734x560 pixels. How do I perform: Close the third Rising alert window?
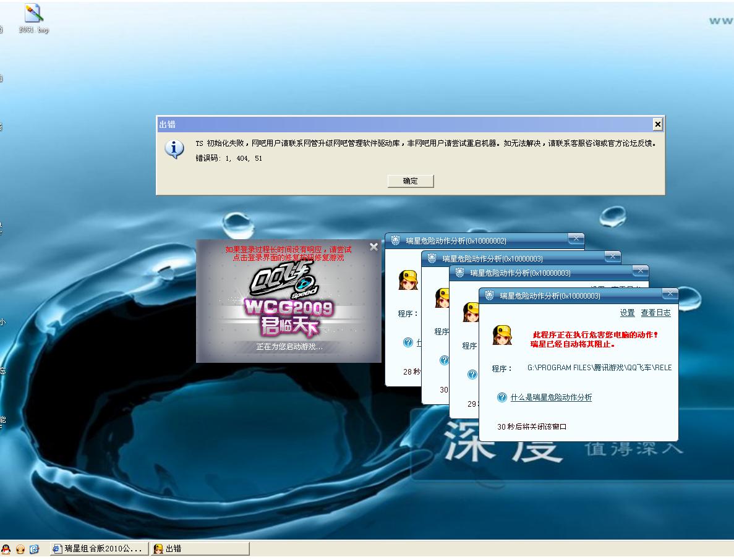(x=640, y=270)
